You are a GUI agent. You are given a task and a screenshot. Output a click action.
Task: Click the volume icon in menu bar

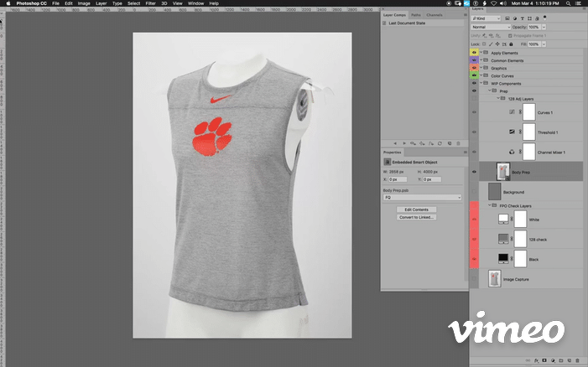[x=503, y=3]
